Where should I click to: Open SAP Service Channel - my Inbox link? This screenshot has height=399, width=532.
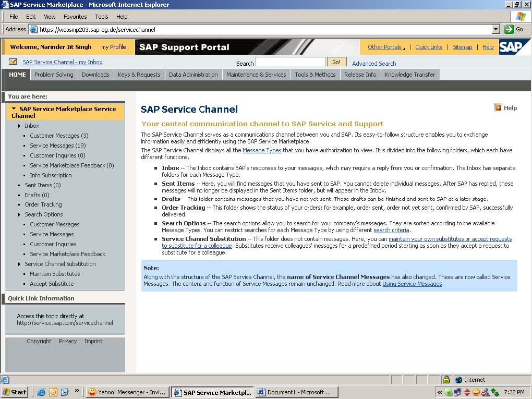tap(63, 62)
